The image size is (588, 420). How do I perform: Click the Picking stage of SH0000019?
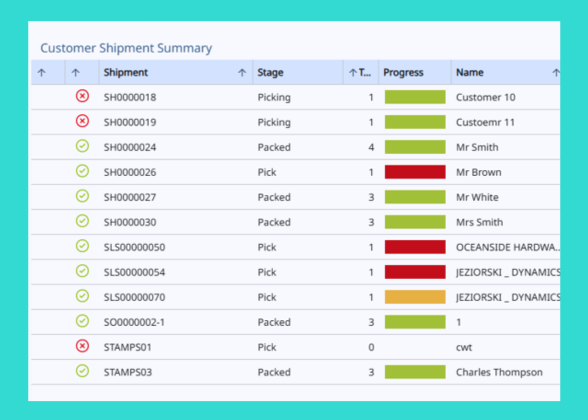[x=274, y=123]
